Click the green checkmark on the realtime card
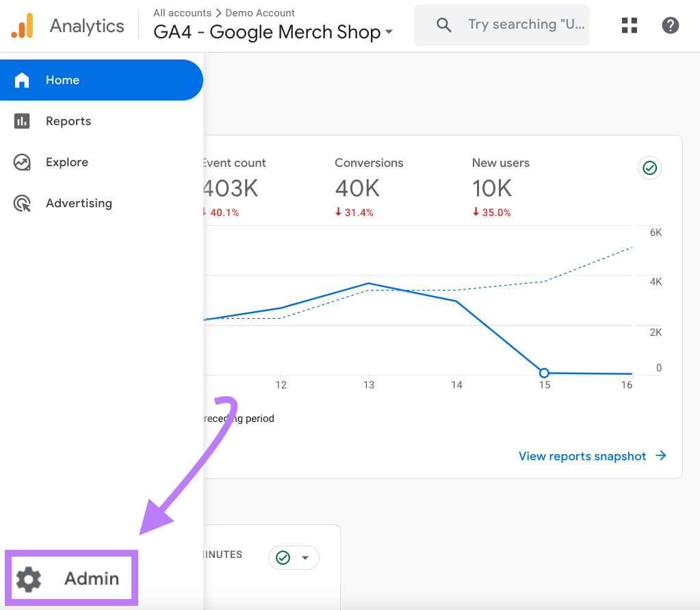 [x=283, y=557]
